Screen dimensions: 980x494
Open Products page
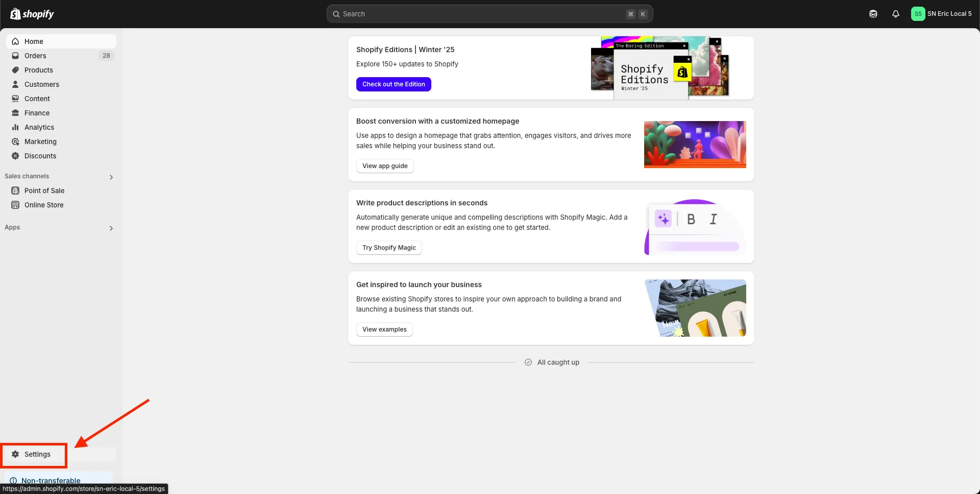click(61, 70)
